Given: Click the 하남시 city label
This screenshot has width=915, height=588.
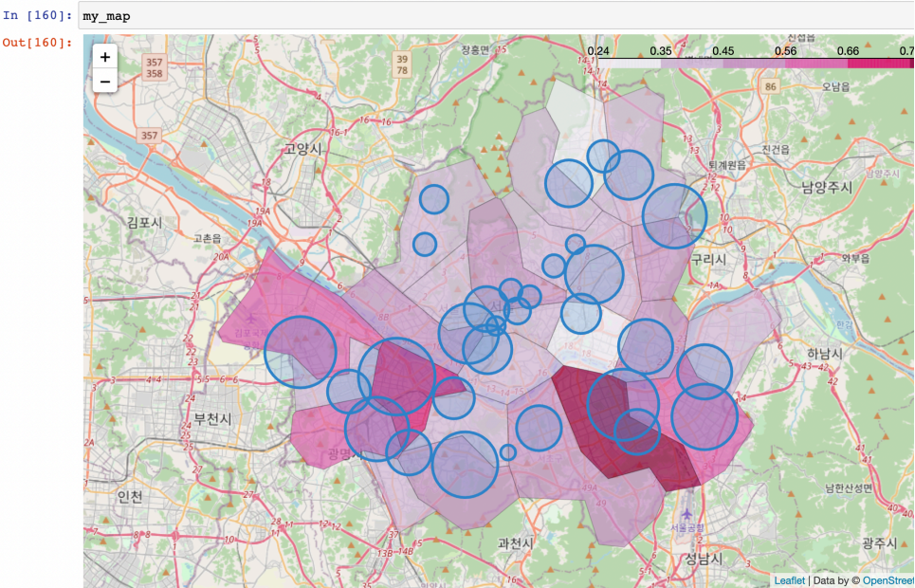Looking at the screenshot, I should [825, 353].
